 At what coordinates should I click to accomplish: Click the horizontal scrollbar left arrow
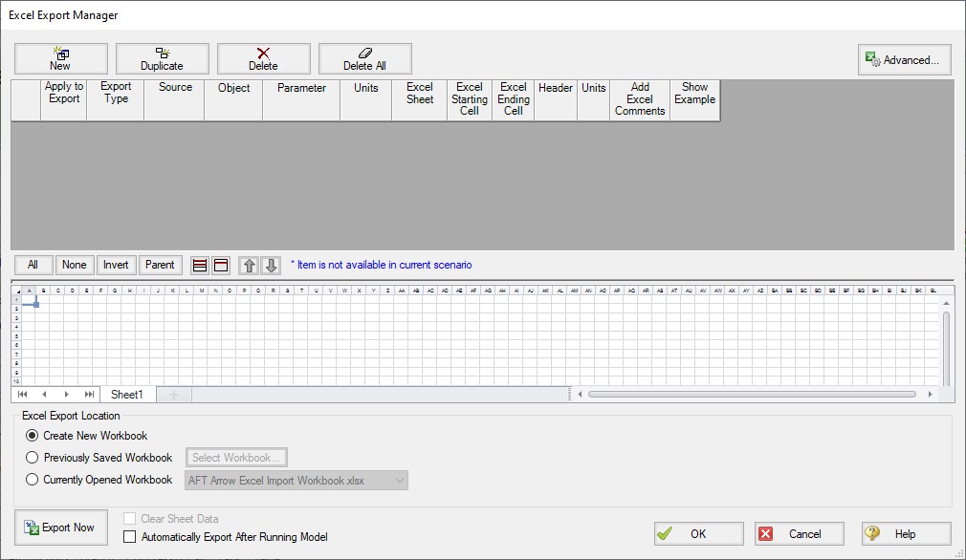coord(580,395)
